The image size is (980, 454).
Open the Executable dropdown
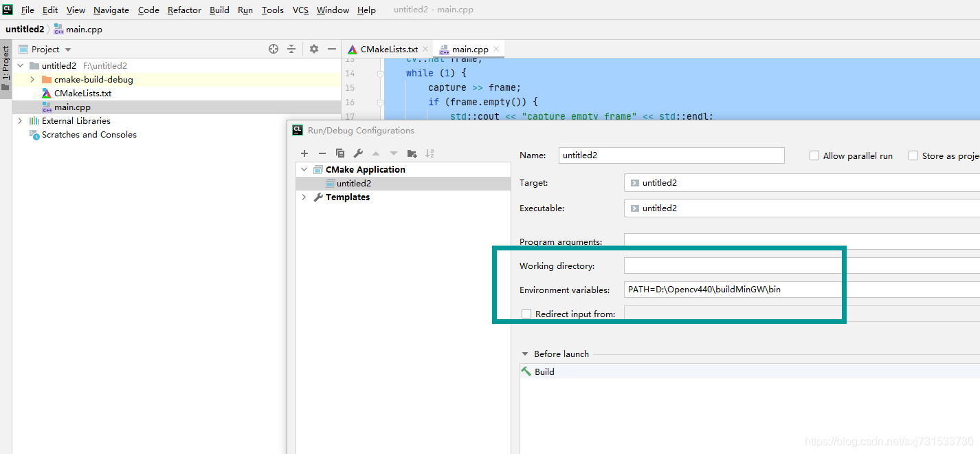coord(802,208)
